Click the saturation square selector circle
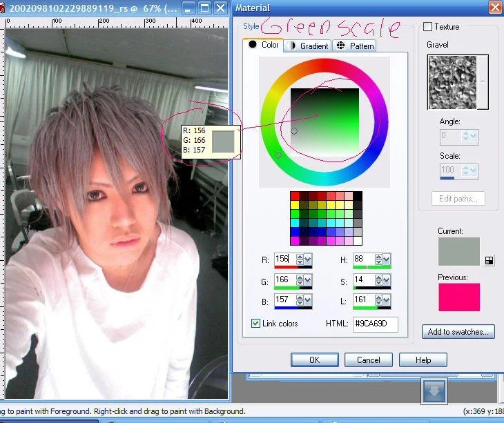This screenshot has width=504, height=423. (294, 131)
